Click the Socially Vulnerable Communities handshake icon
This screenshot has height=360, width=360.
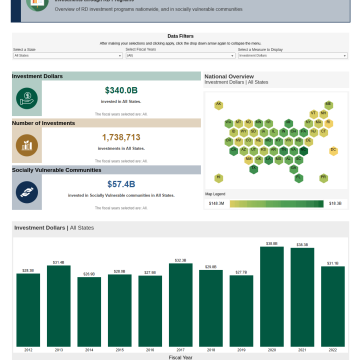27,192
